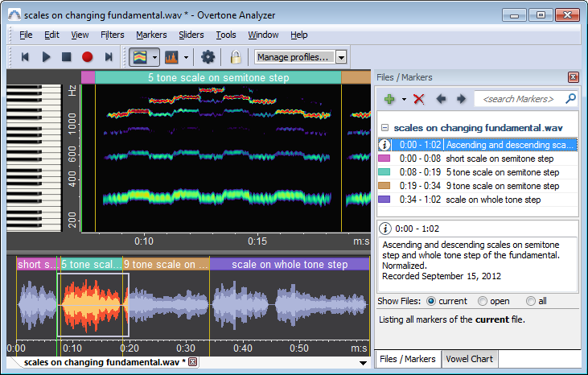Image resolution: width=588 pixels, height=375 pixels.
Task: Go to next marker arrow
Action: click(461, 99)
